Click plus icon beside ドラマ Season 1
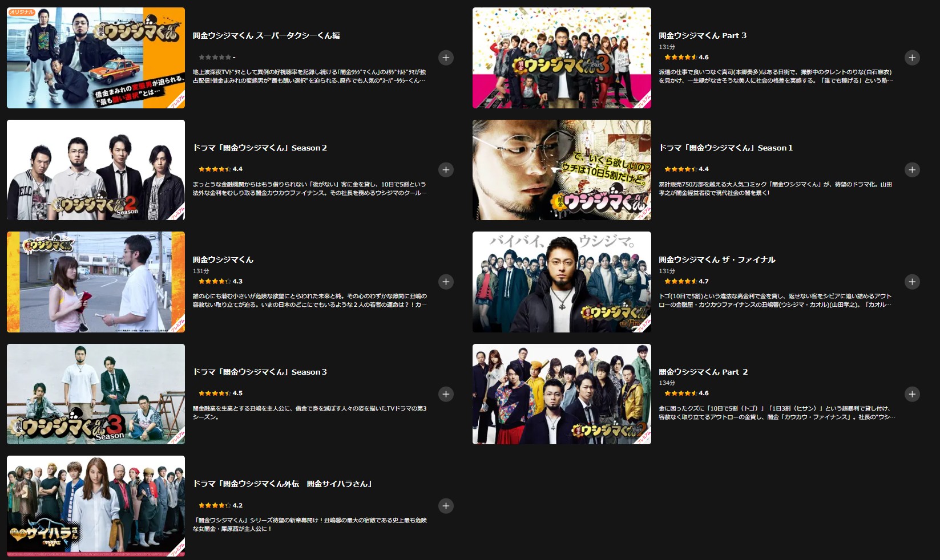 click(912, 170)
